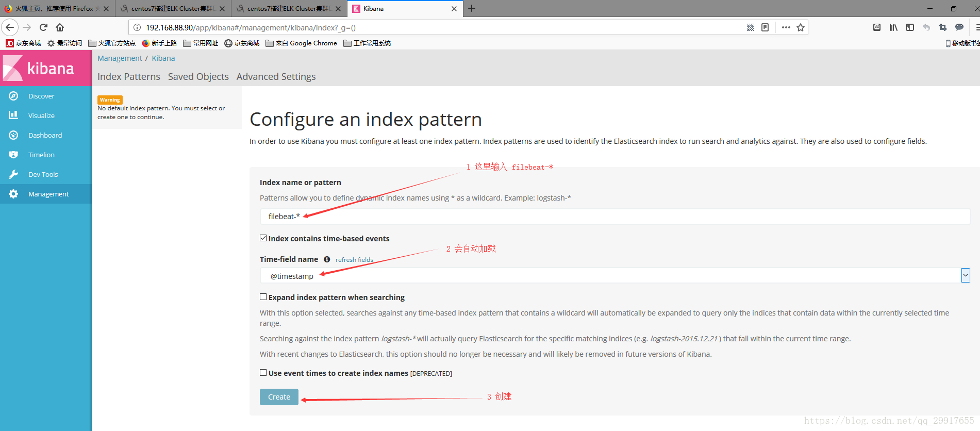Select Dashboard in the sidebar
Image resolution: width=980 pixels, height=431 pixels.
point(46,135)
